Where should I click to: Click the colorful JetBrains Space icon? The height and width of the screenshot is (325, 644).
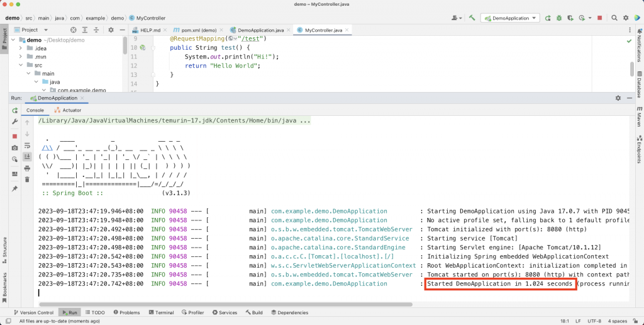point(637,18)
